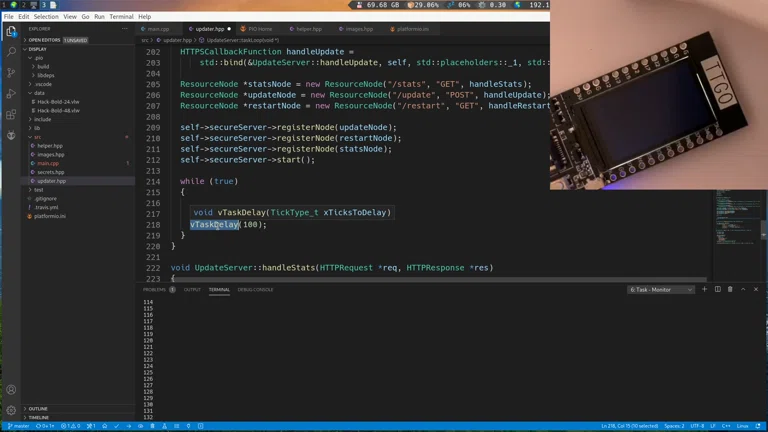Click the PlatformIO Serial Monitor plug icon
768x432 pixels.
189,426
